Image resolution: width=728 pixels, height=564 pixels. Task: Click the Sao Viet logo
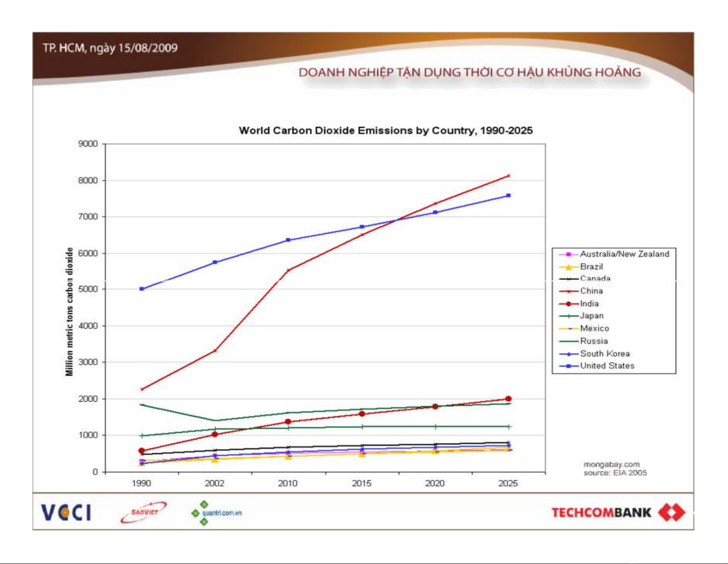click(143, 512)
